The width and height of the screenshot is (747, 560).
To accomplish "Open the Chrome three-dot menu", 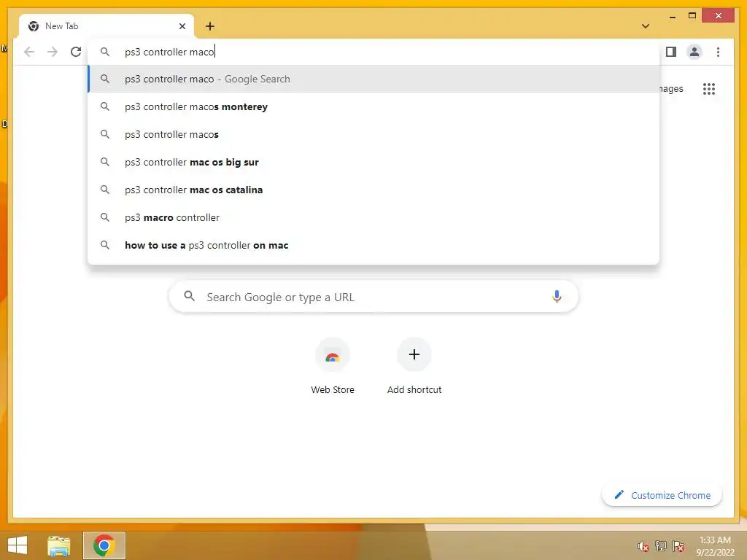I will pos(718,52).
